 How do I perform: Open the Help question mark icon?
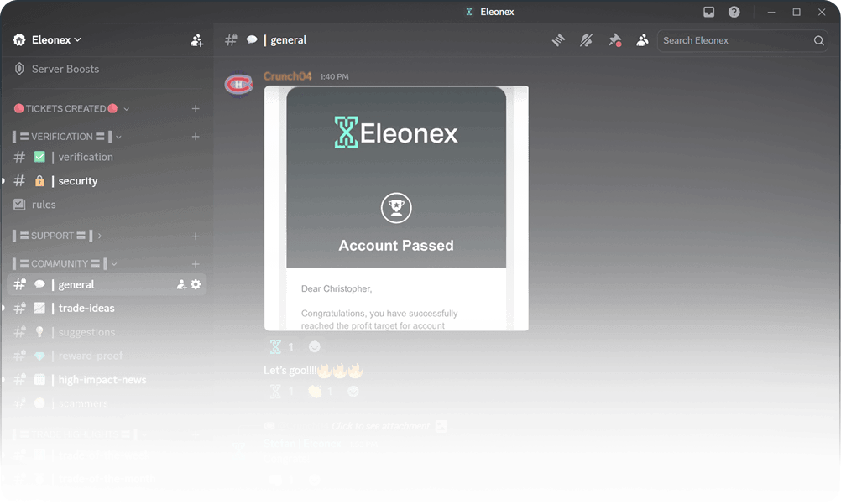[x=734, y=12]
